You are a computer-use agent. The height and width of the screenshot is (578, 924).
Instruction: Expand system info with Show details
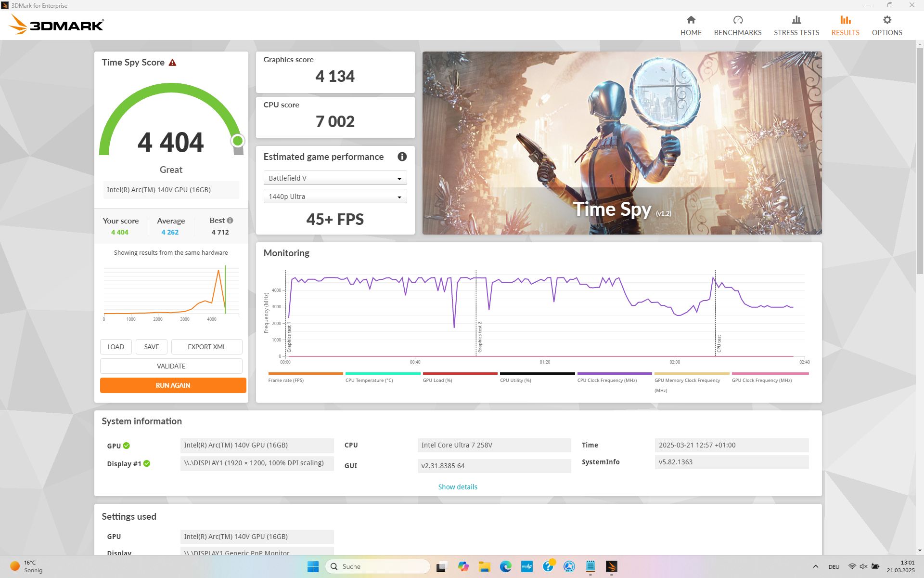pyautogui.click(x=457, y=487)
